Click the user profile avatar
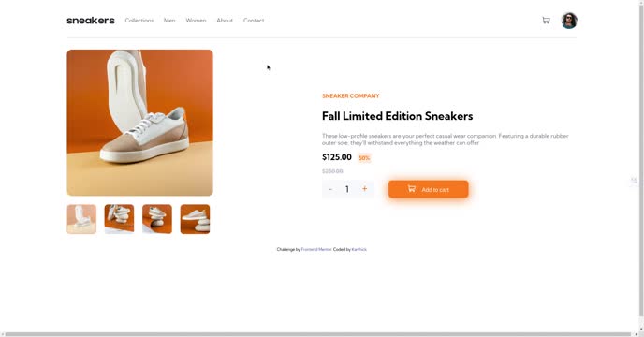This screenshot has height=337, width=644. tap(569, 21)
